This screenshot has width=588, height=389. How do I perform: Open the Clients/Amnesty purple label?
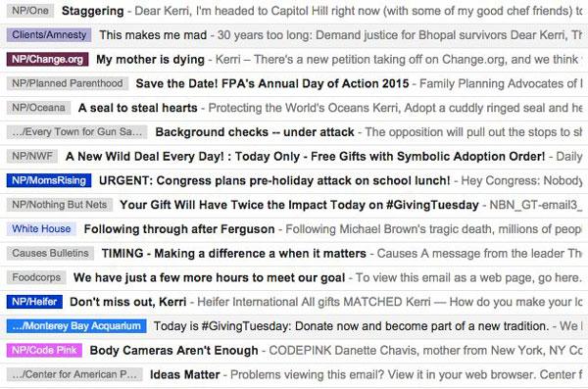pos(49,35)
